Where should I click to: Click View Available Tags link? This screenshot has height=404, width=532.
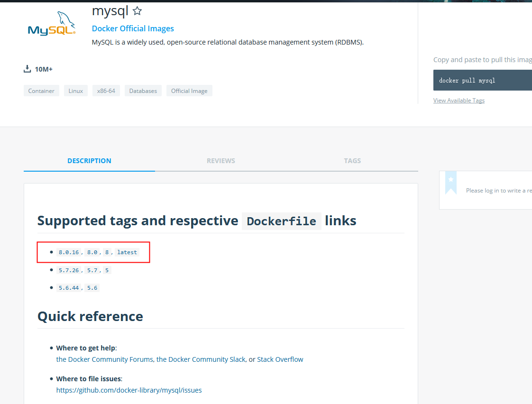point(459,101)
